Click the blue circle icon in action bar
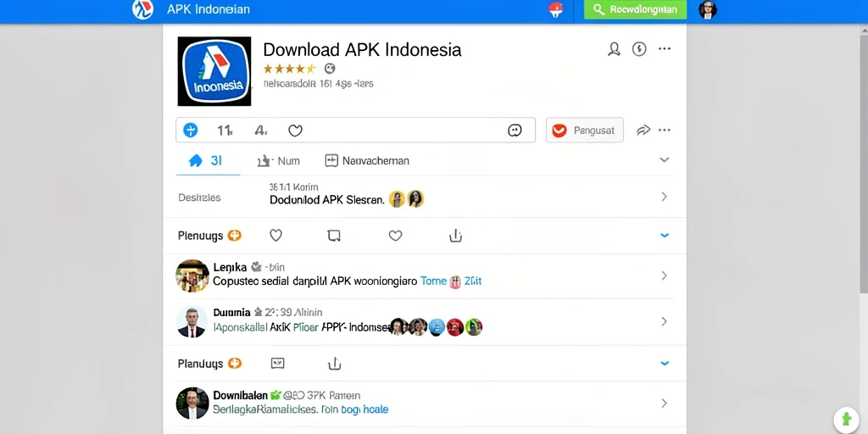Screen dimensions: 868x434 pos(191,131)
